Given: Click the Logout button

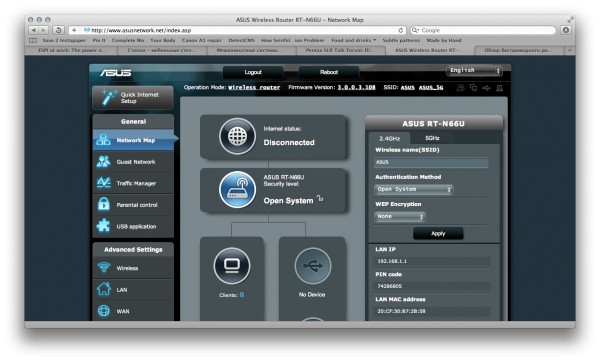Looking at the screenshot, I should (x=253, y=72).
